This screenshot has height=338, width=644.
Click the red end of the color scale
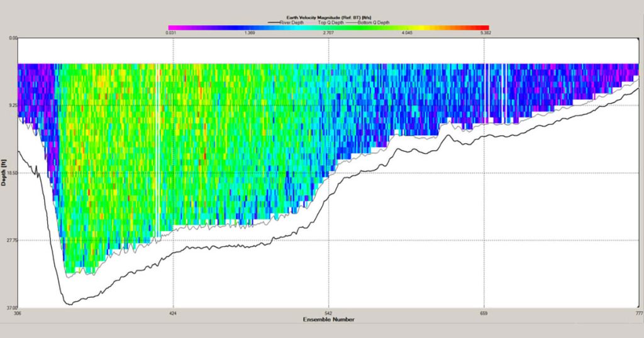pyautogui.click(x=486, y=26)
